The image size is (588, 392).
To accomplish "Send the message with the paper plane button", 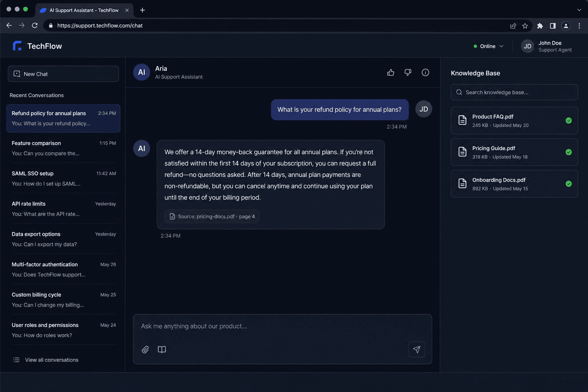I will [416, 350].
